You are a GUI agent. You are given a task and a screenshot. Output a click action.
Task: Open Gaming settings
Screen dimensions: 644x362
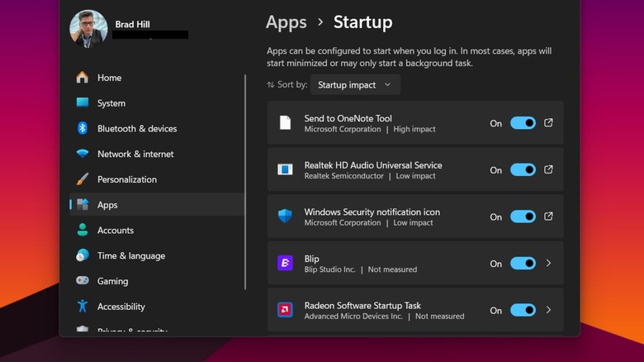click(x=157, y=281)
